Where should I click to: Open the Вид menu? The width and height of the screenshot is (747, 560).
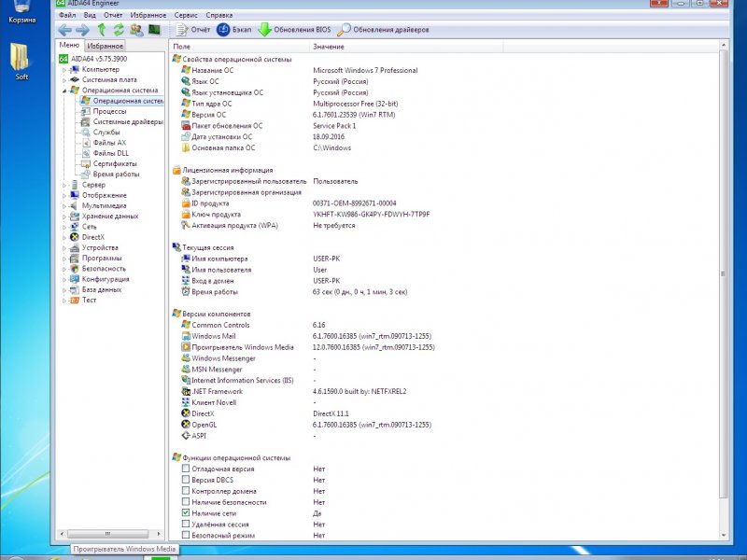90,15
